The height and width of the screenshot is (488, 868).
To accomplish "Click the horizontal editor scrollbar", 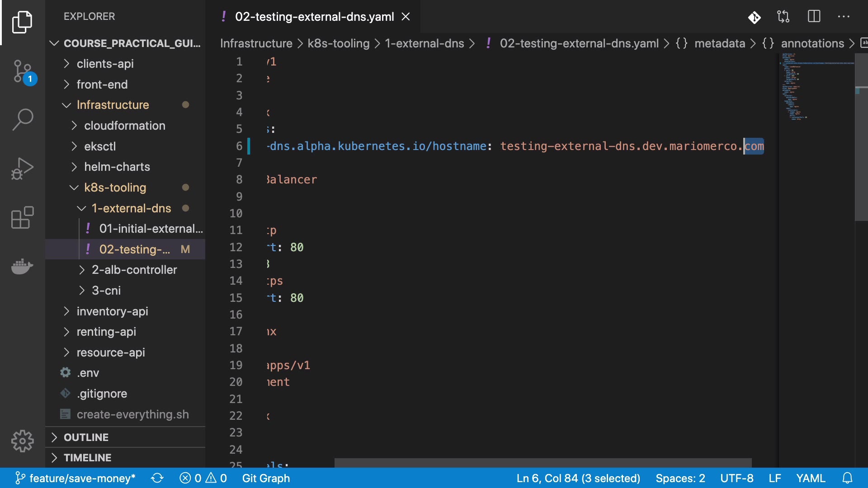I will tap(542, 463).
